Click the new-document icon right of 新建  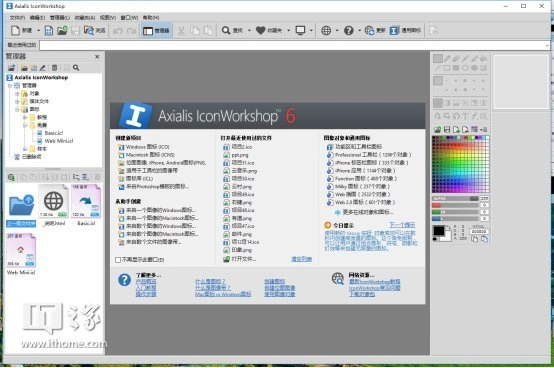pos(49,31)
